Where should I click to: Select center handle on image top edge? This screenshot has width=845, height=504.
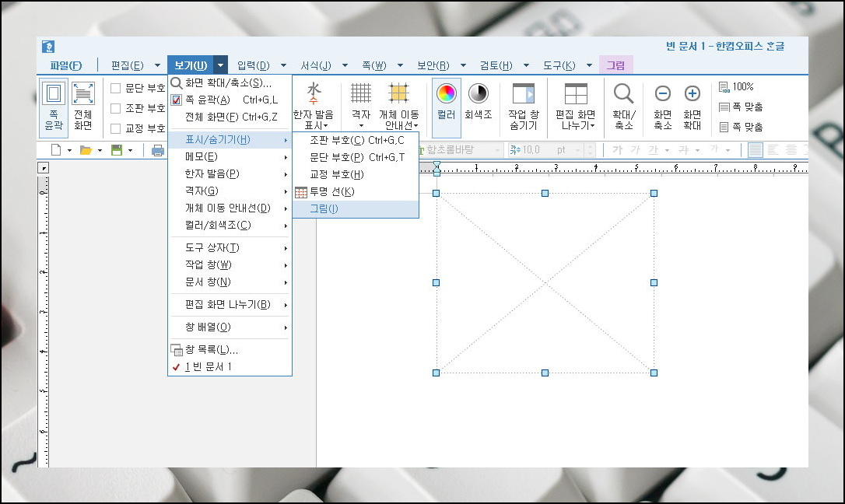click(x=545, y=193)
